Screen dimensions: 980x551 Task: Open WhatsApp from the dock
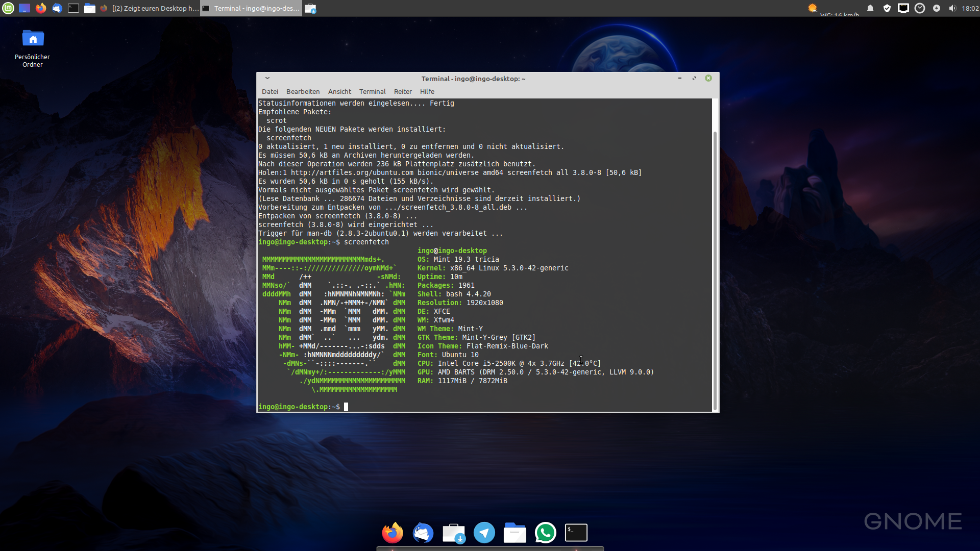click(x=545, y=533)
